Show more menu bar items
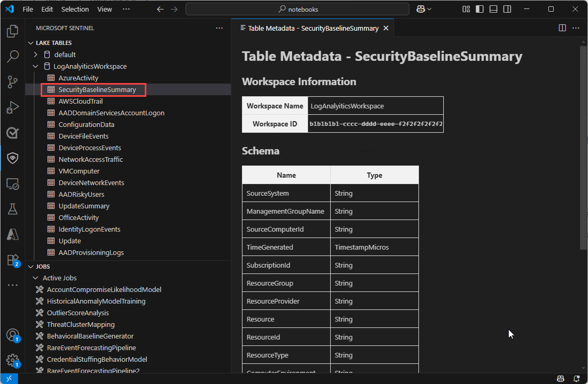 pyautogui.click(x=126, y=9)
